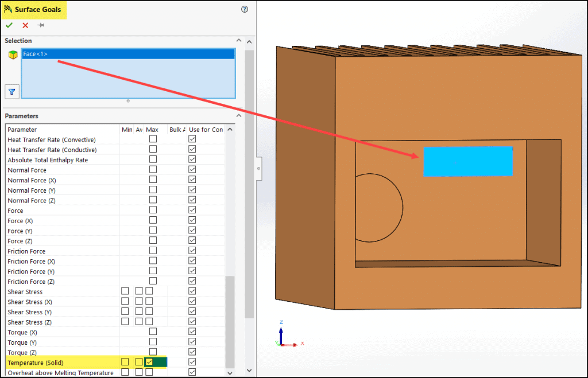Click the Surface Goals panel title
Viewport: 588px width, 378px height.
click(38, 9)
